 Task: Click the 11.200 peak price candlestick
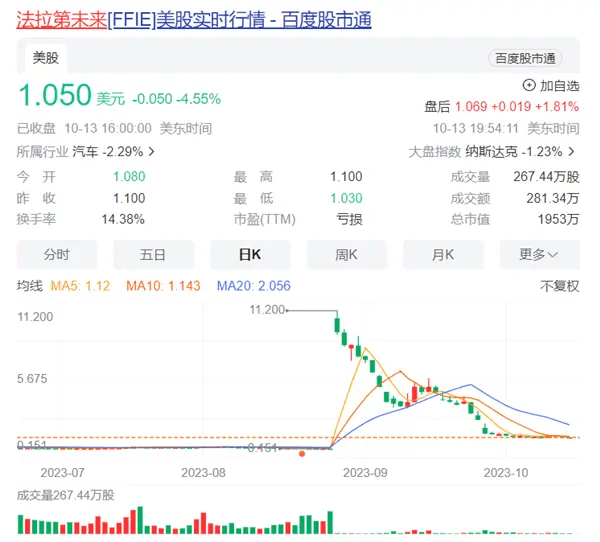337,322
